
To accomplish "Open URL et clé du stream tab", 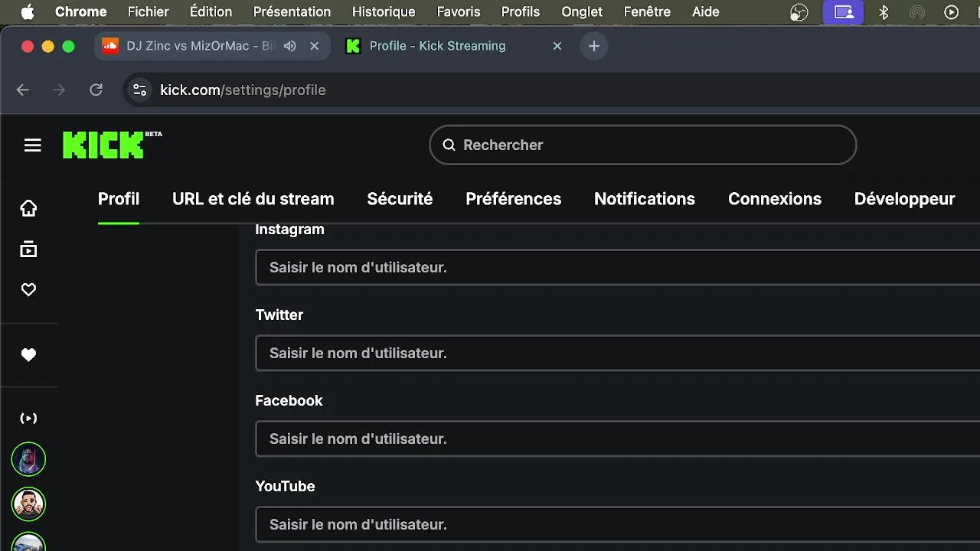I will 253,199.
